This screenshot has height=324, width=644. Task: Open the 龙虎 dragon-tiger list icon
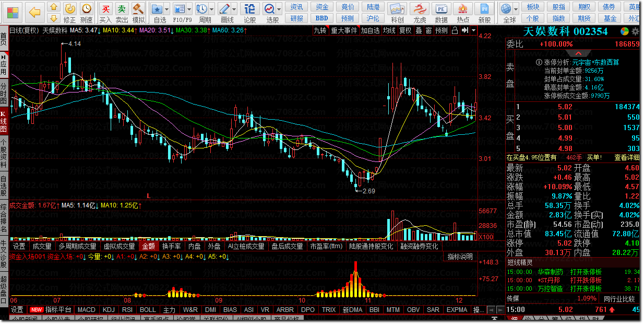click(420, 9)
